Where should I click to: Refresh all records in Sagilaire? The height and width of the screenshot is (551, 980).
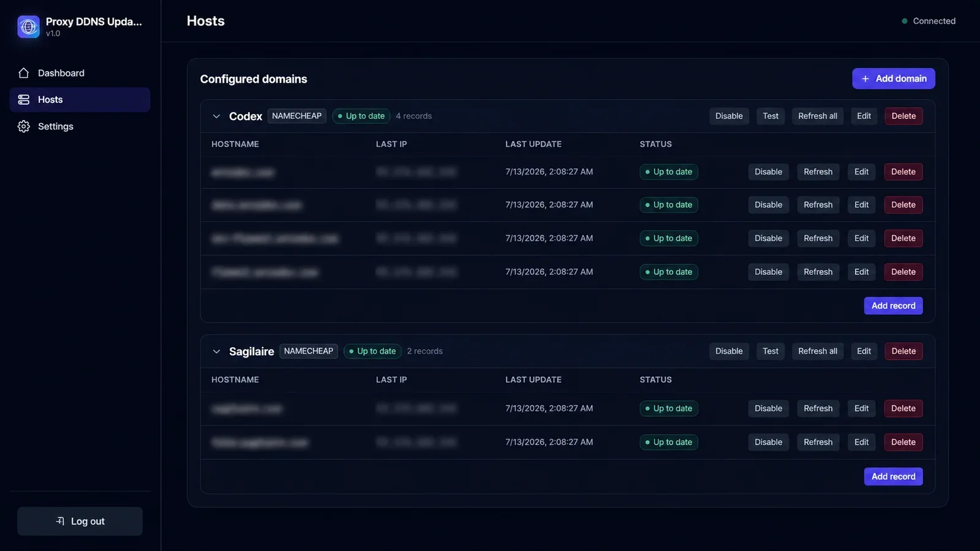click(x=818, y=351)
